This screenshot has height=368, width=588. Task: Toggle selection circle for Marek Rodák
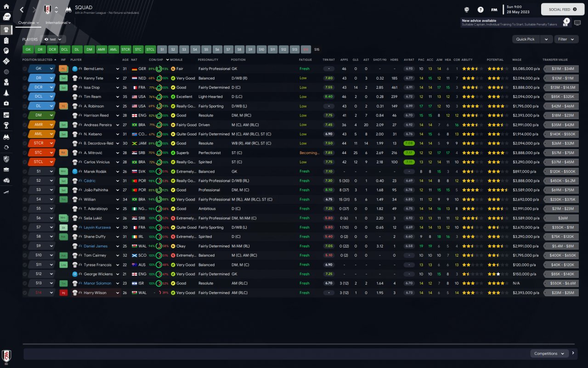(x=25, y=172)
